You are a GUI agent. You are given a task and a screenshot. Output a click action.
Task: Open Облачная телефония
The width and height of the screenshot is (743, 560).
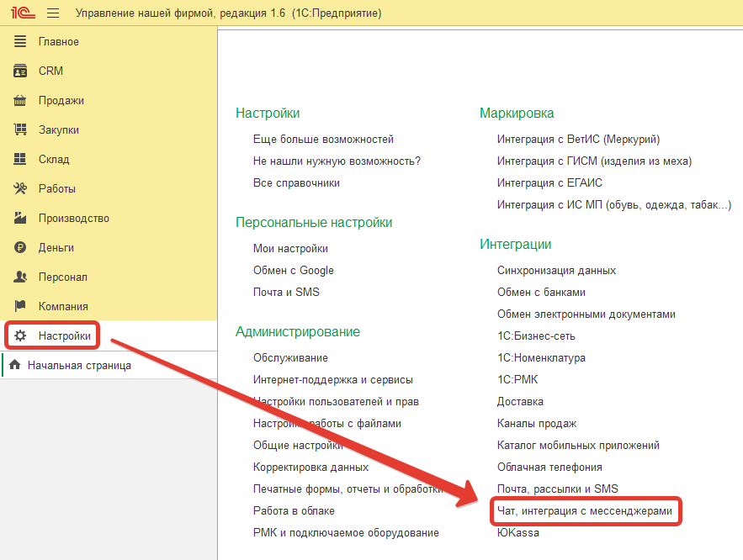549,467
